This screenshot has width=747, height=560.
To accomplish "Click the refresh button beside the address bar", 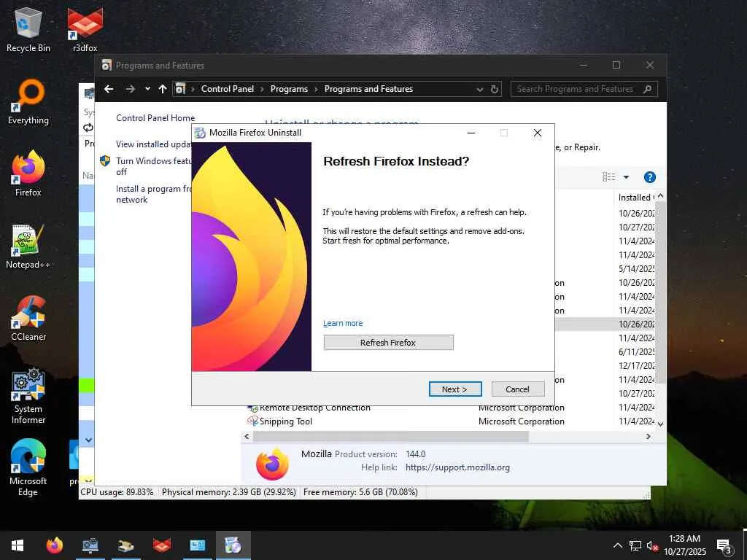I will pos(495,89).
